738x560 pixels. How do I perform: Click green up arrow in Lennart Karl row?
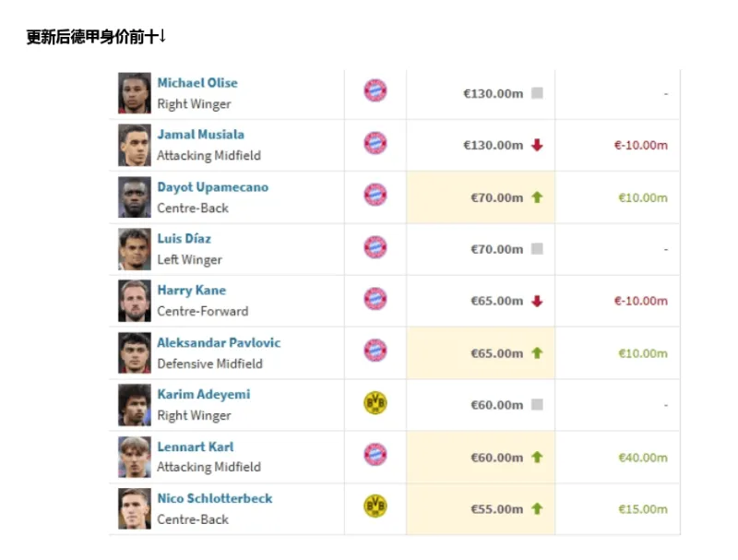[537, 458]
